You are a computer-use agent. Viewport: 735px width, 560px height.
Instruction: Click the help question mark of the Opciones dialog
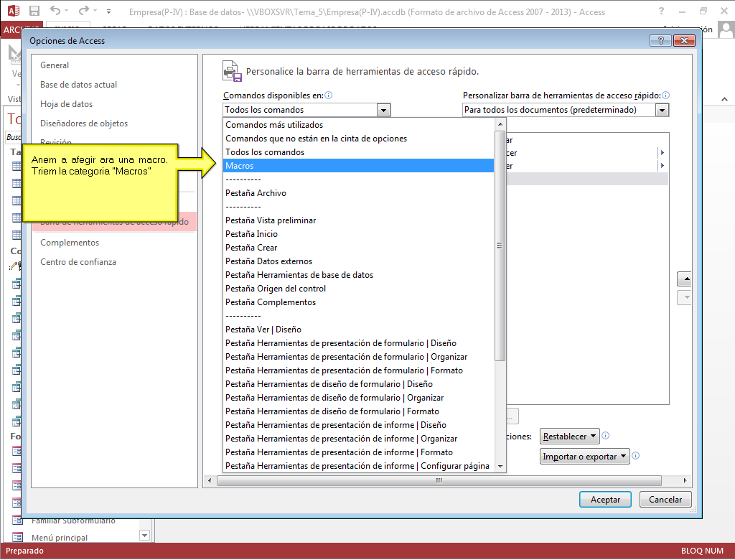[661, 41]
